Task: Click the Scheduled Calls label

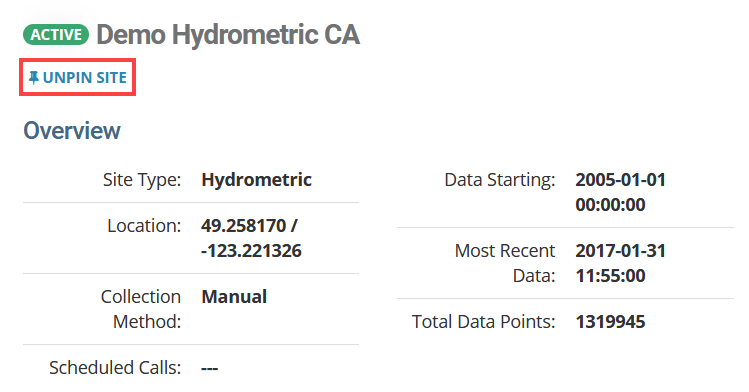Action: coord(115,368)
